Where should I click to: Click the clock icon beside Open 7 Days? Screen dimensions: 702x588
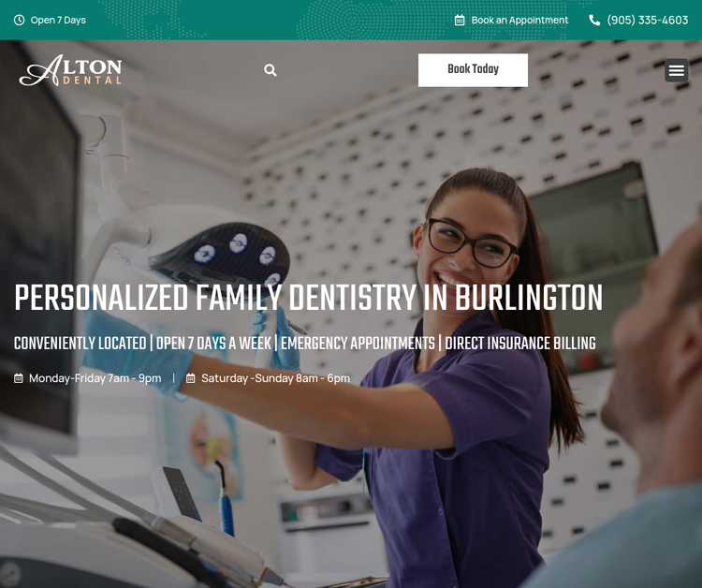coord(19,20)
